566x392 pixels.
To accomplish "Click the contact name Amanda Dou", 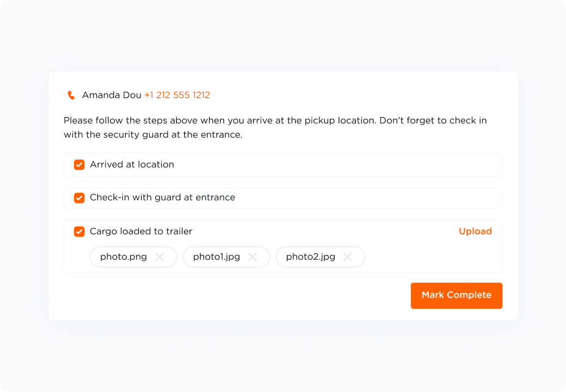I will pyautogui.click(x=112, y=95).
